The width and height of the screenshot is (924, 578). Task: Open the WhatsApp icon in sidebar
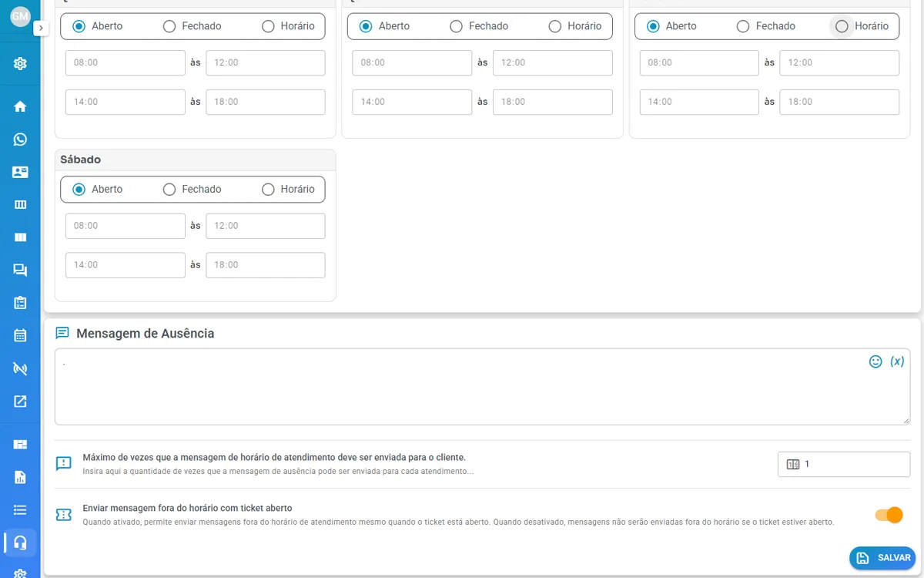pos(20,139)
